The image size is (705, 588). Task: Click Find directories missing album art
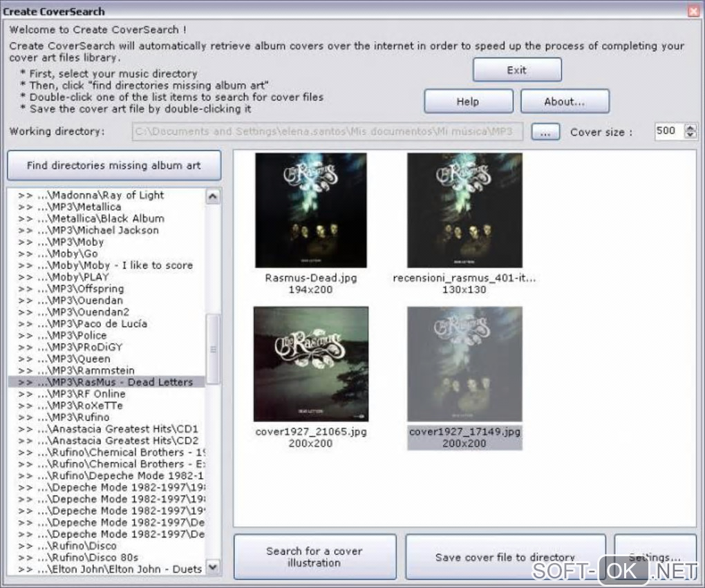(x=114, y=165)
